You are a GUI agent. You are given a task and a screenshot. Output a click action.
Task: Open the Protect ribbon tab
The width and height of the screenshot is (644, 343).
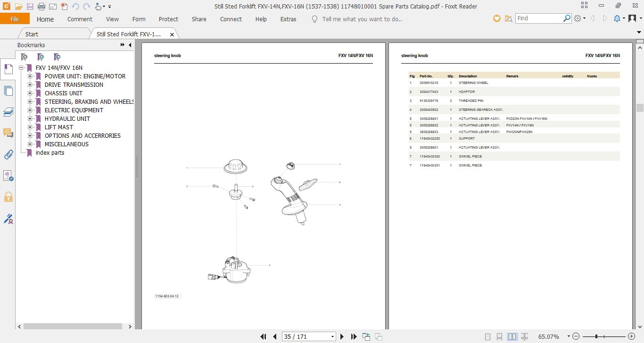click(x=168, y=19)
